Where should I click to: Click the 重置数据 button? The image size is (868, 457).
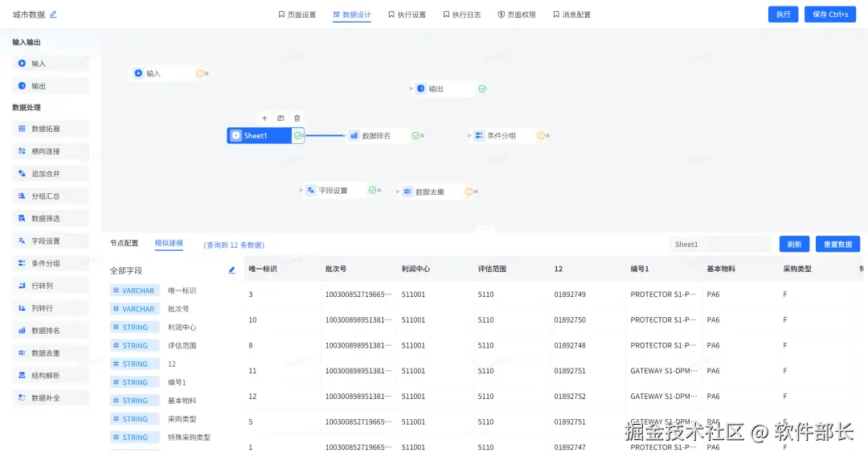(838, 245)
